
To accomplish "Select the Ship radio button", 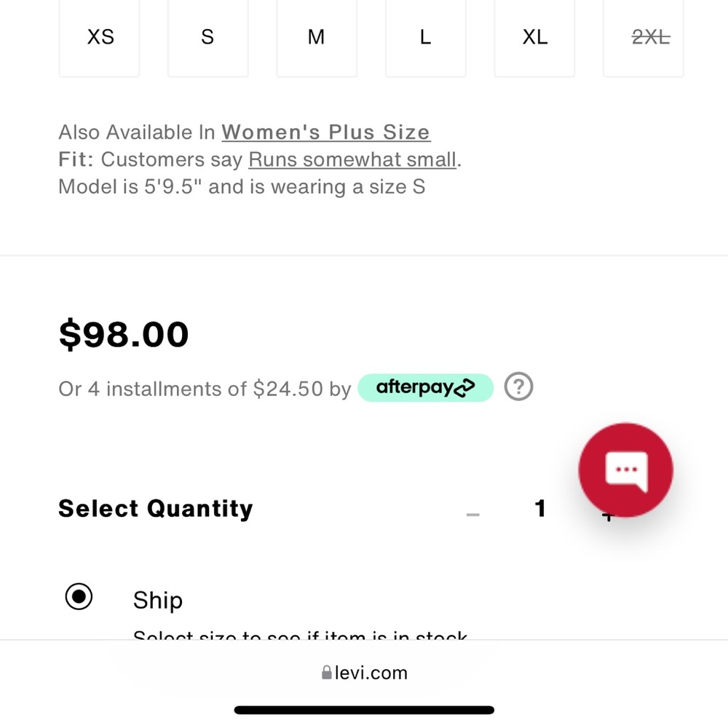I will coord(79,598).
